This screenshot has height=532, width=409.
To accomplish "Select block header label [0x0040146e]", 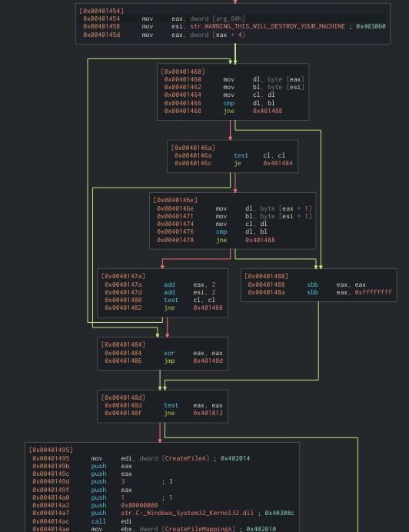I will [175, 200].
